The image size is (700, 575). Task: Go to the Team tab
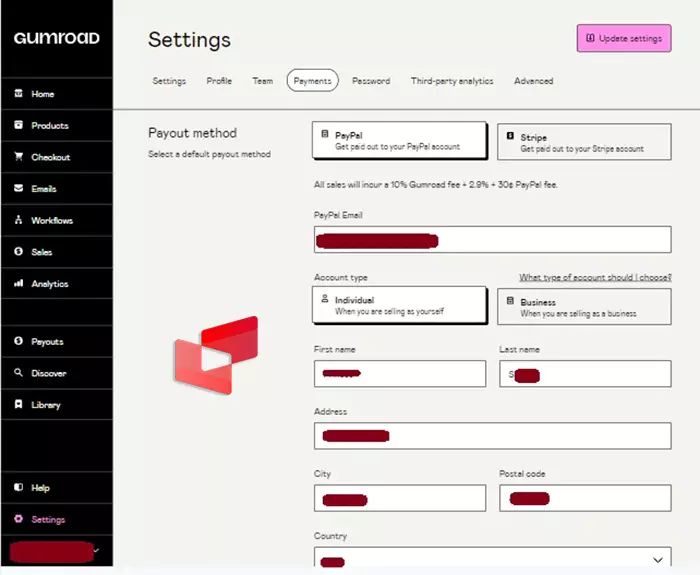(262, 81)
